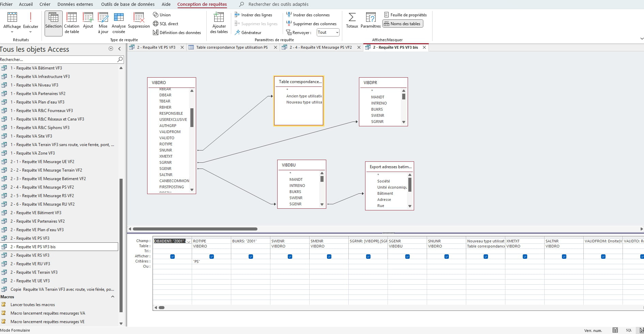Switch to the Table correspondance Type utilisation PS tab
Image resolution: width=644 pixels, height=334 pixels.
point(232,47)
